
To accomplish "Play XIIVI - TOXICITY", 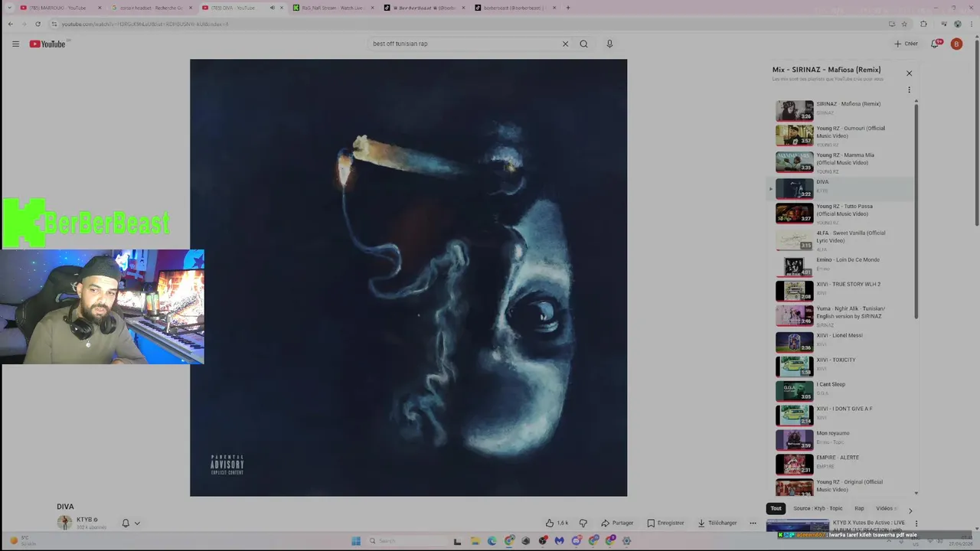I will (842, 366).
